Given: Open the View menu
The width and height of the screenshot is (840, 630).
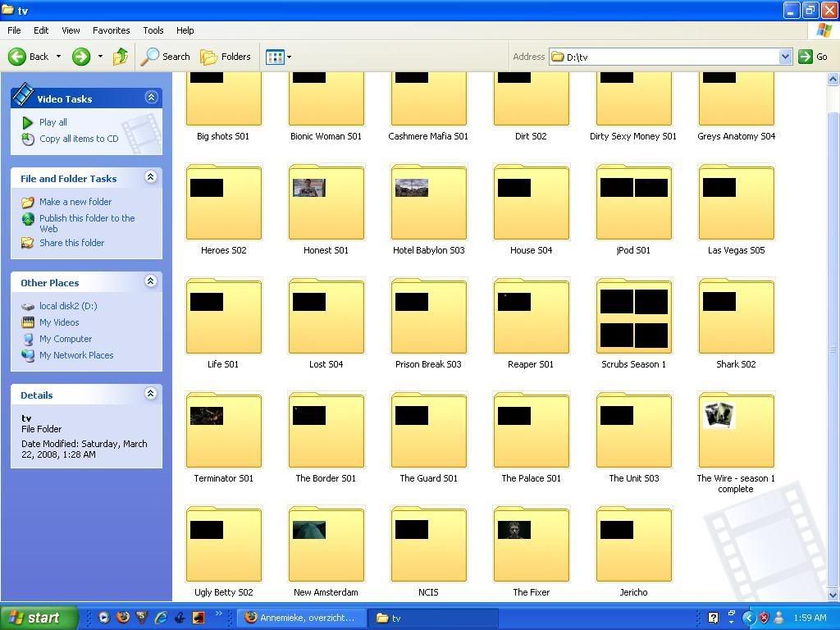Looking at the screenshot, I should pyautogui.click(x=71, y=30).
